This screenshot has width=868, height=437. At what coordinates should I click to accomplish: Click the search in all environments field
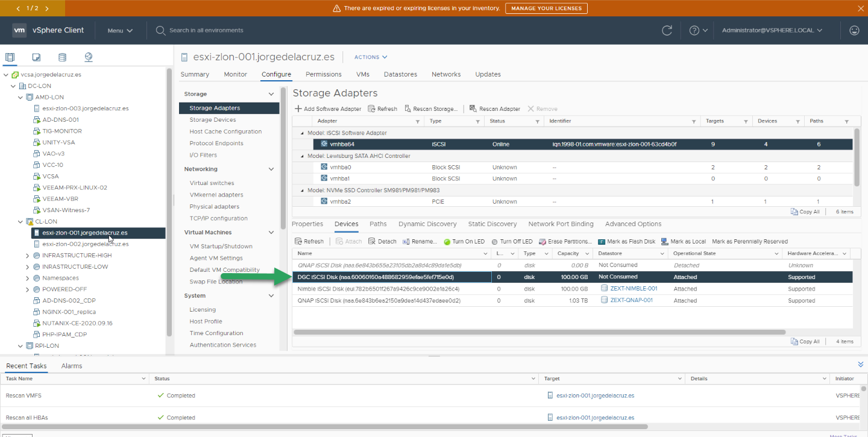click(206, 30)
